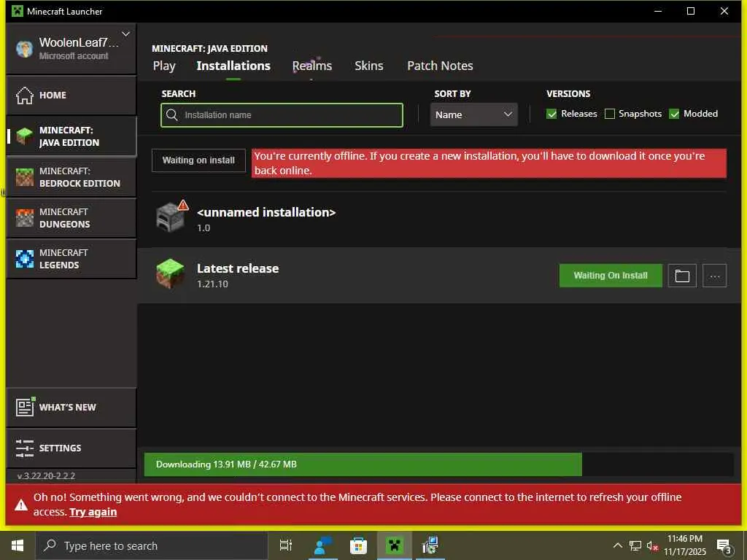This screenshot has width=747, height=560.
Task: Open the Patch Notes tab
Action: (440, 66)
